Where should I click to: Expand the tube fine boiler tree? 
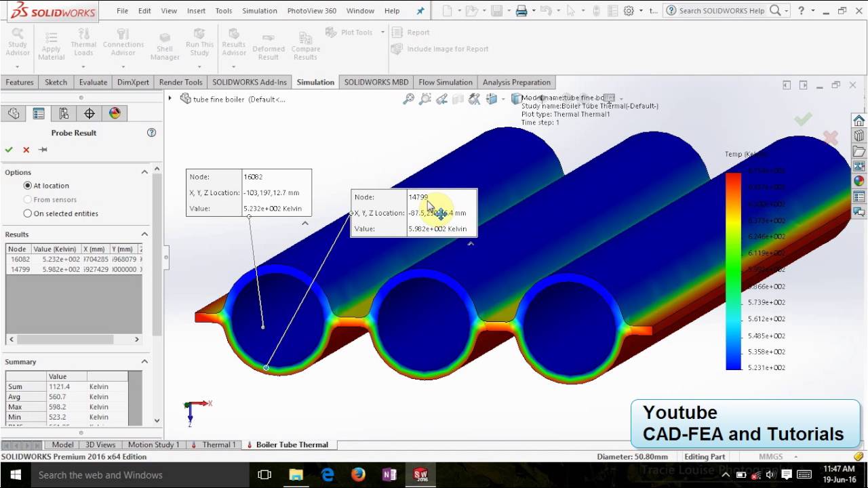coord(170,99)
